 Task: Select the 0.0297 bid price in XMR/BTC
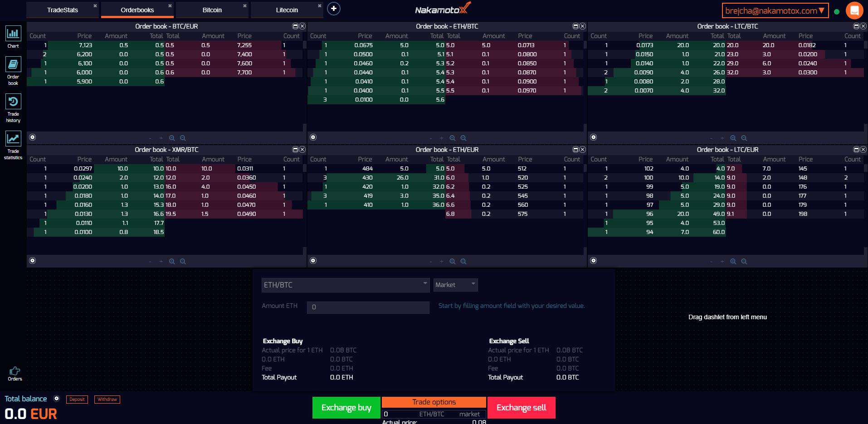coord(83,169)
